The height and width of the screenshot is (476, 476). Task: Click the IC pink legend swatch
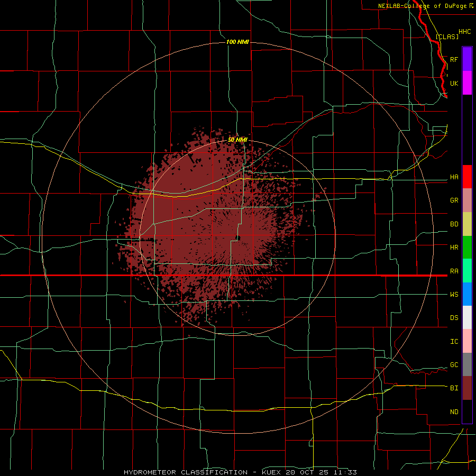(467, 341)
